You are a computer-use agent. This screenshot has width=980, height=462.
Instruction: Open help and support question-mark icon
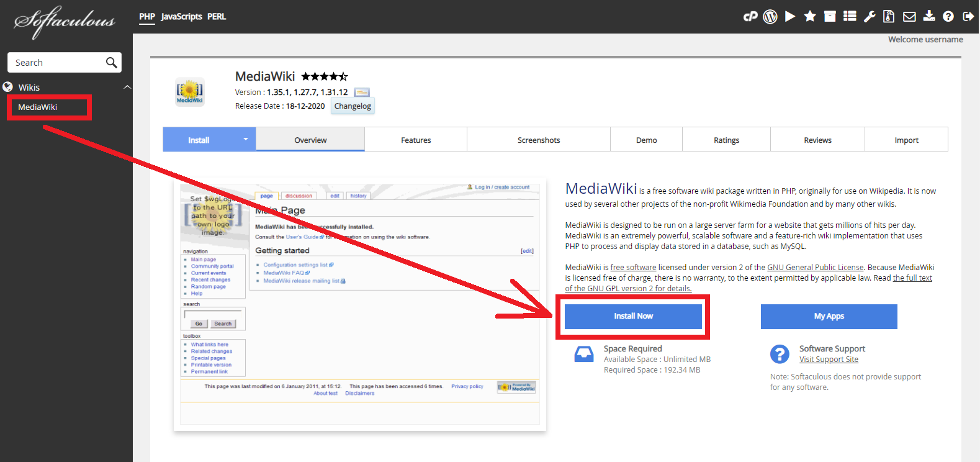(948, 17)
